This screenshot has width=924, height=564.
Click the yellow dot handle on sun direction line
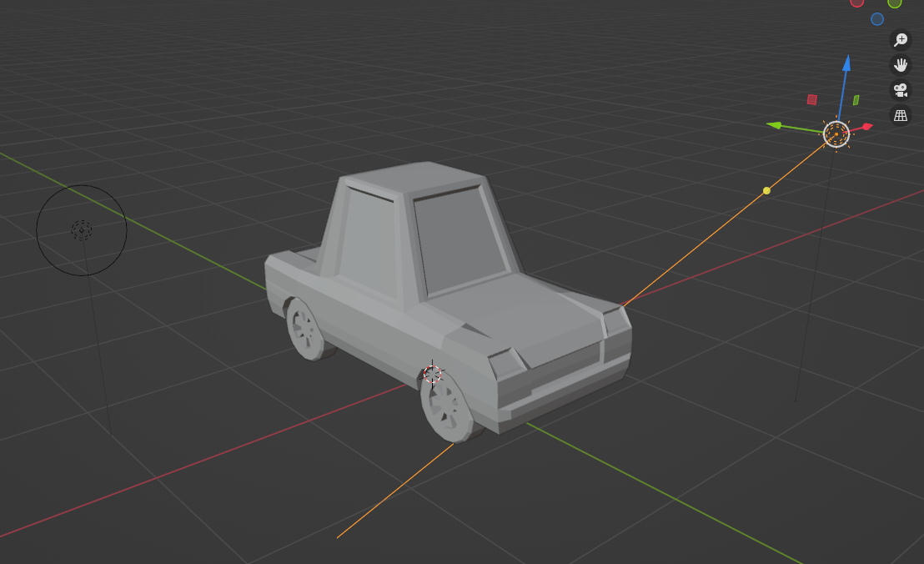pos(766,190)
